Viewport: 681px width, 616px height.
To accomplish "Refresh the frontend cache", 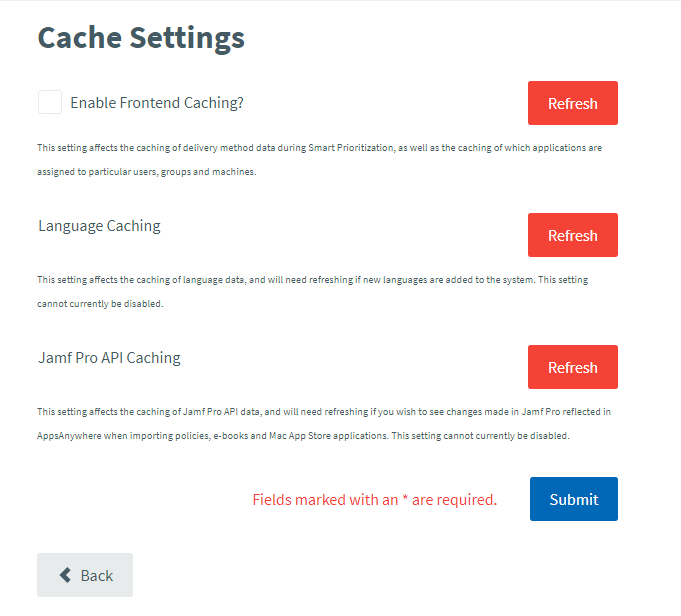I will click(x=572, y=103).
